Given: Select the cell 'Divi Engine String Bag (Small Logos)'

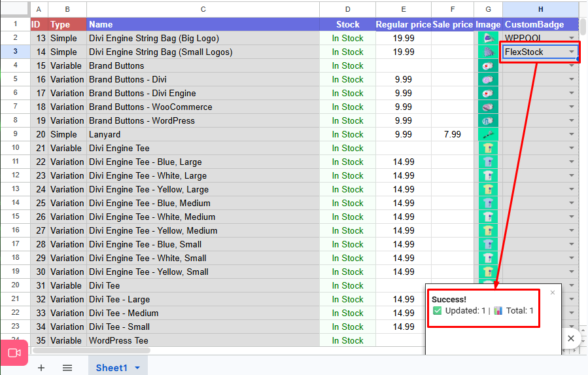Looking at the screenshot, I should point(203,52).
